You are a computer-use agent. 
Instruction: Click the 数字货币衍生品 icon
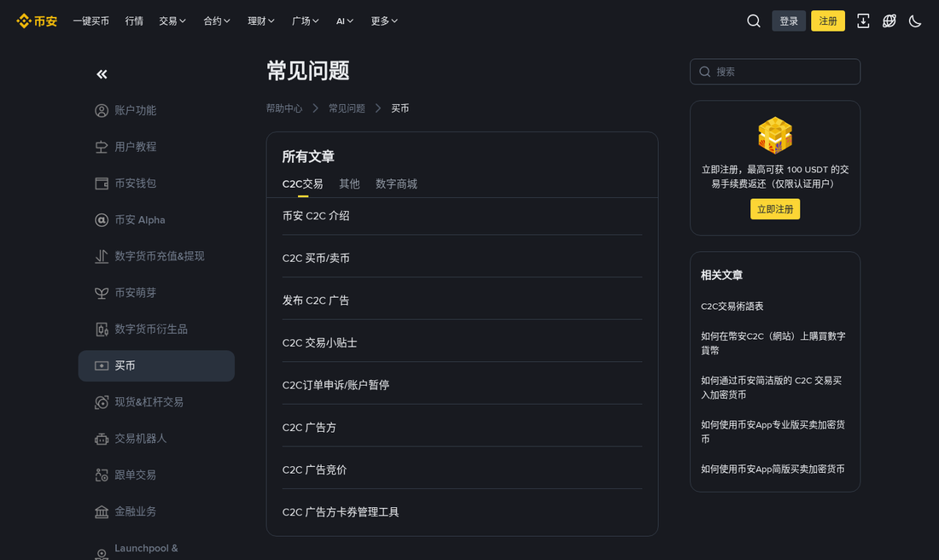(102, 330)
